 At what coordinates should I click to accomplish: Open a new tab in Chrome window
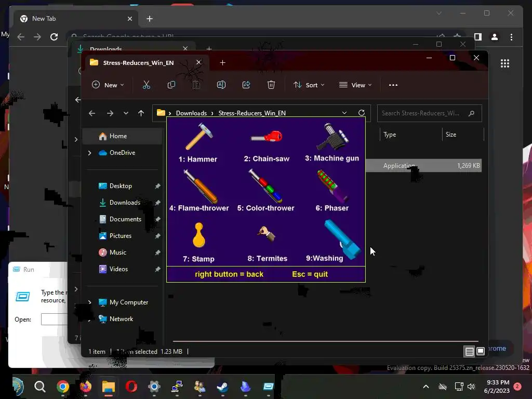click(x=150, y=19)
